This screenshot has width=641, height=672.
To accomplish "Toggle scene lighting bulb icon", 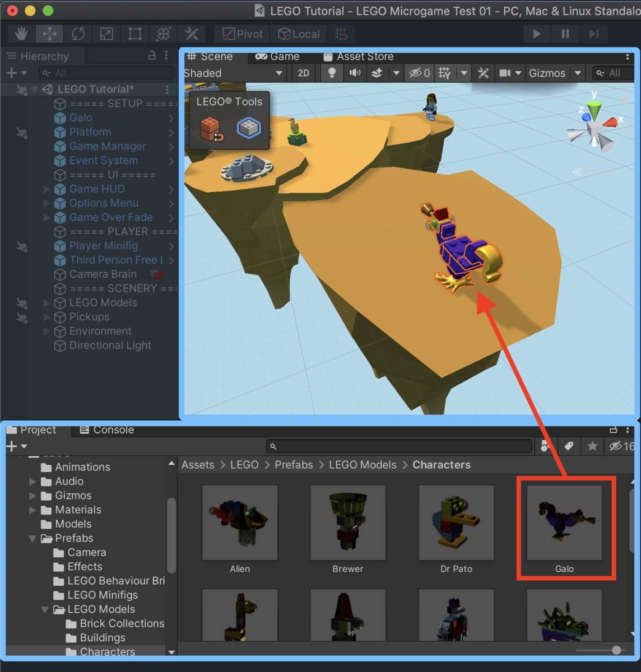I will 332,73.
